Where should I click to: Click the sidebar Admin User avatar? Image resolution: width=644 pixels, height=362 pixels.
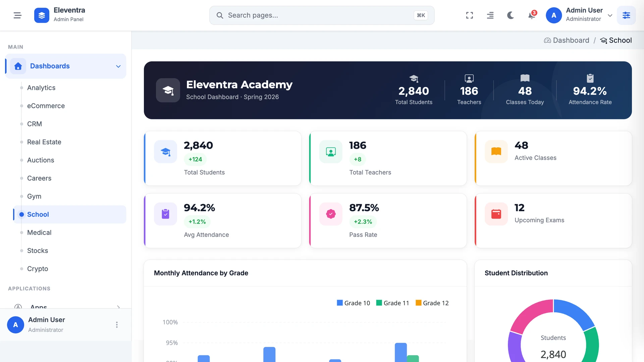pyautogui.click(x=15, y=325)
